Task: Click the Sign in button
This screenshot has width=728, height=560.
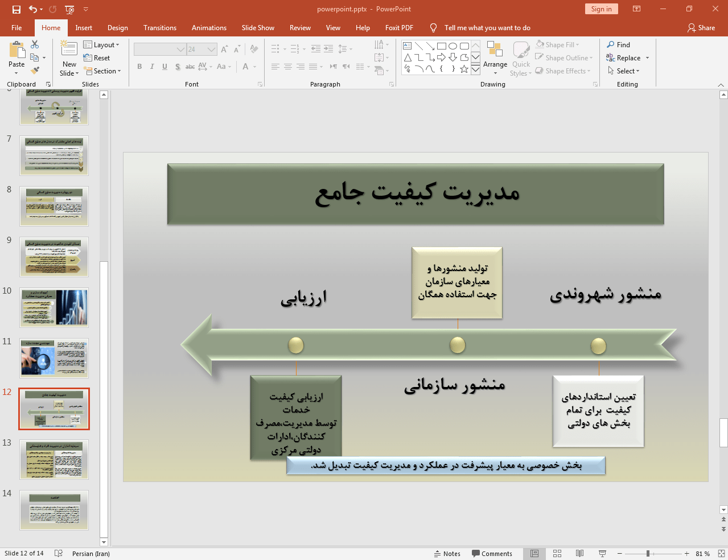Action: point(601,9)
